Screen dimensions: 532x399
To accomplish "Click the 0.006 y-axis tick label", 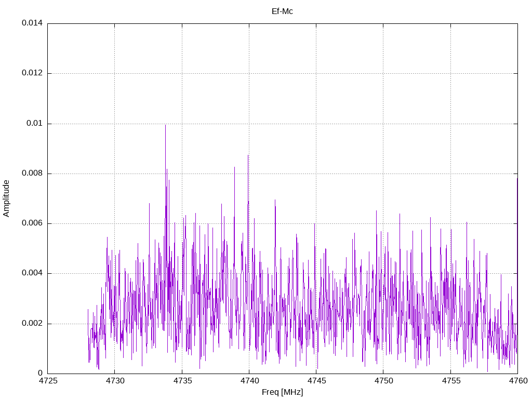I will [32, 223].
